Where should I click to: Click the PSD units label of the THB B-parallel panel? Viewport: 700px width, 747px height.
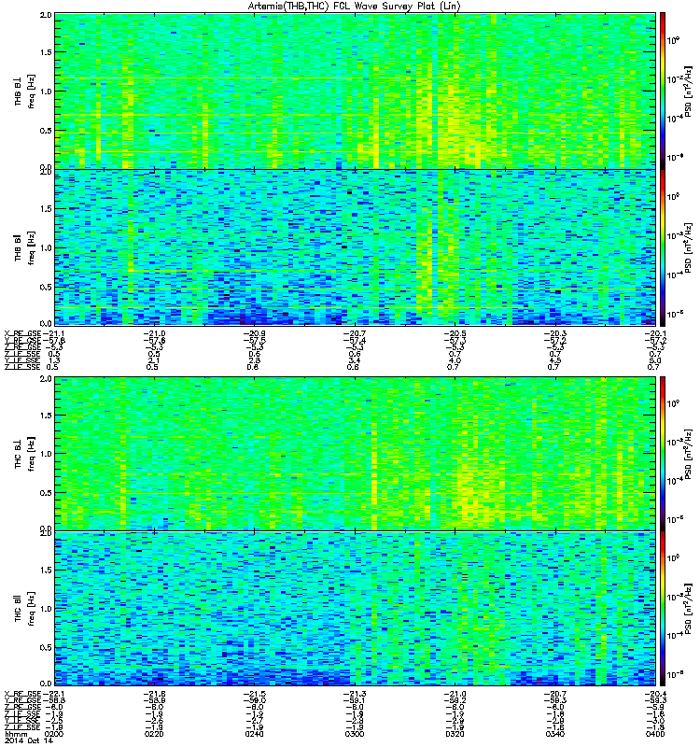(x=688, y=247)
